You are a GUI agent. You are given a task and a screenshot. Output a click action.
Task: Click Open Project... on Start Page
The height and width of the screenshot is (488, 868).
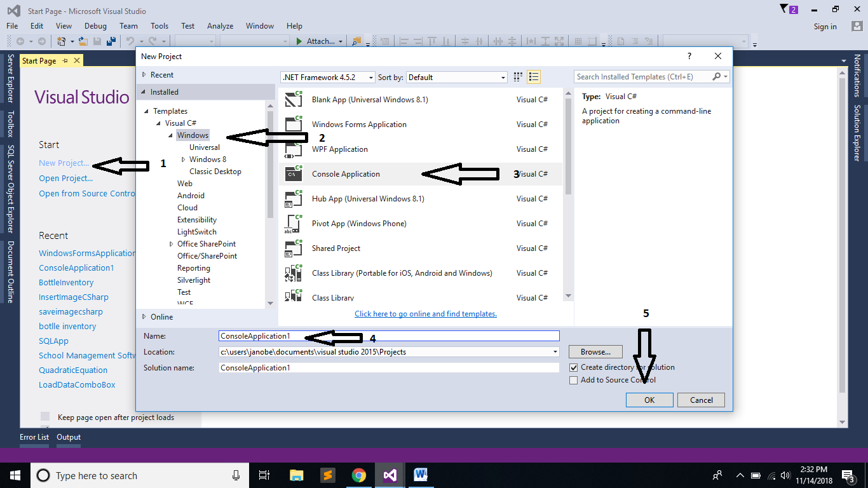tap(66, 178)
